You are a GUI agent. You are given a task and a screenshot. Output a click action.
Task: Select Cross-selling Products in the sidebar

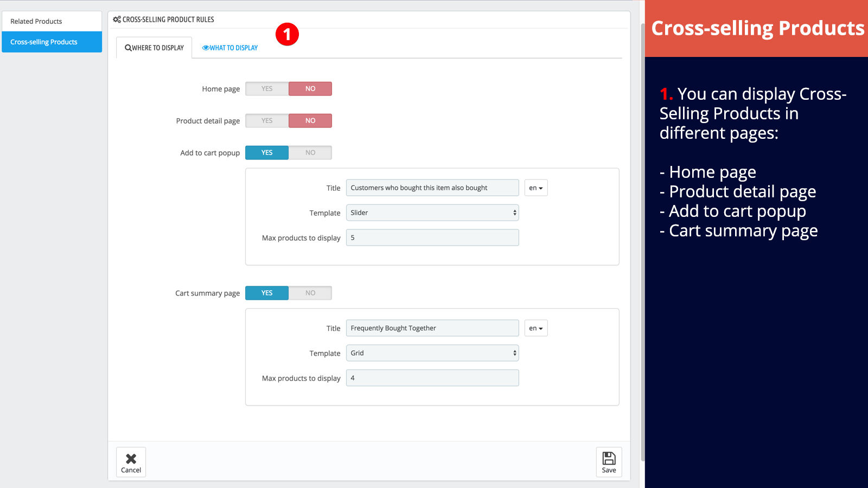[x=52, y=42]
